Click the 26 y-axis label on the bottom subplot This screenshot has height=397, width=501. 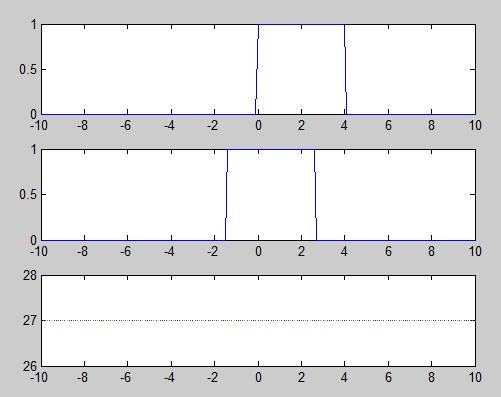tap(30, 366)
